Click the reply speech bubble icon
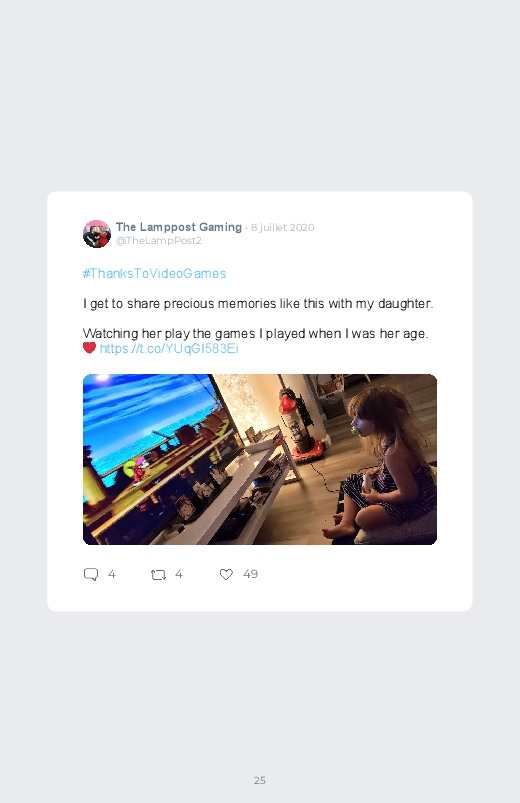 [91, 574]
